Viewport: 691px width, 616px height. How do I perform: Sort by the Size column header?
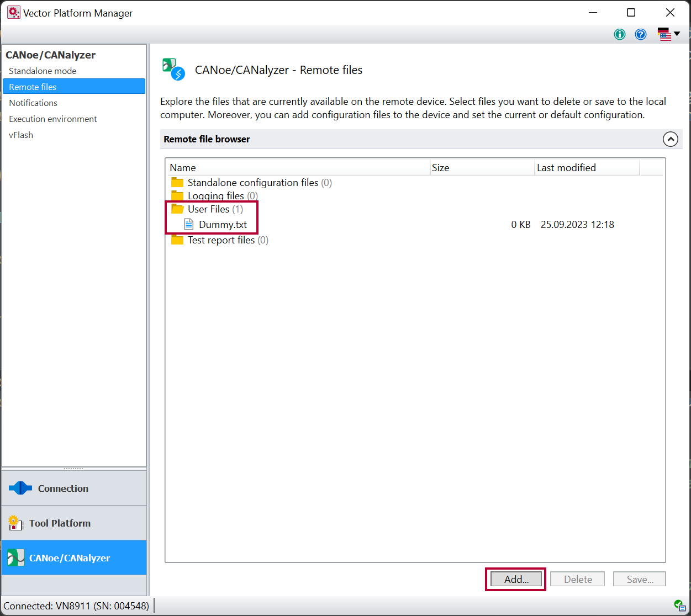(483, 168)
